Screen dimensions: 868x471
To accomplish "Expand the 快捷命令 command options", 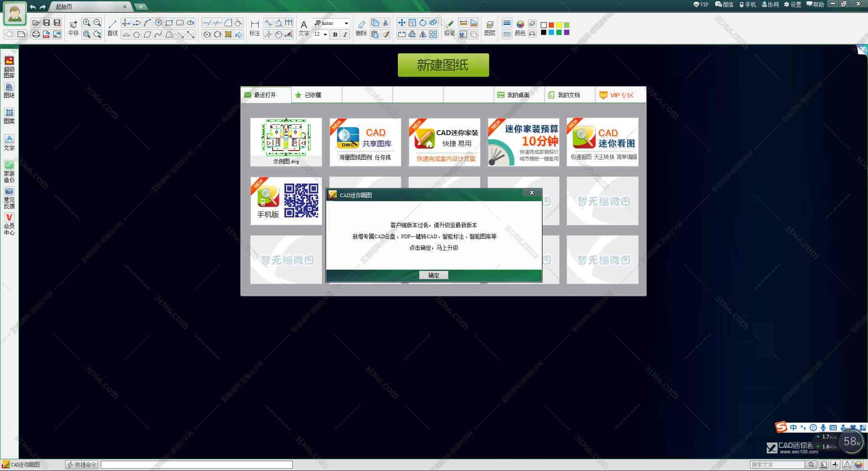I will pyautogui.click(x=81, y=464).
